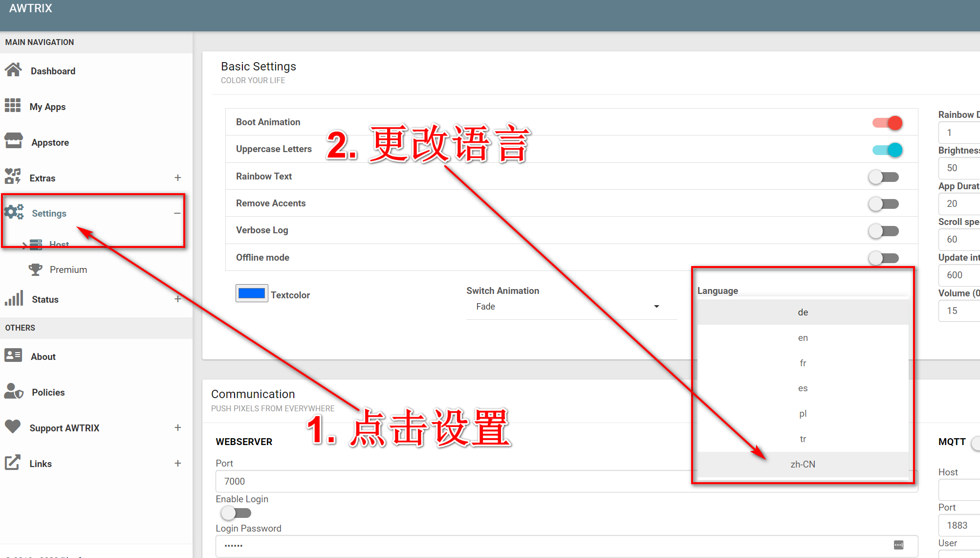Click the empty MQTT Host field
The width and height of the screenshot is (980, 558).
click(959, 490)
